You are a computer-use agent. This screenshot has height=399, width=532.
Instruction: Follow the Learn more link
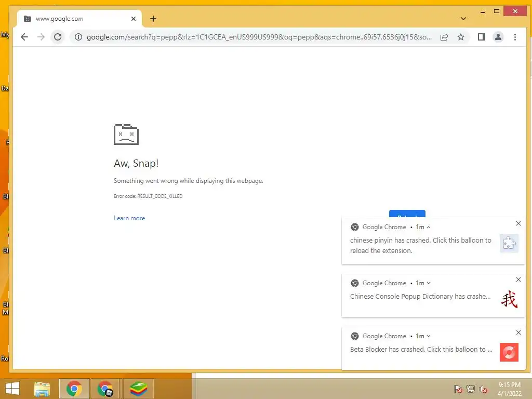(129, 218)
